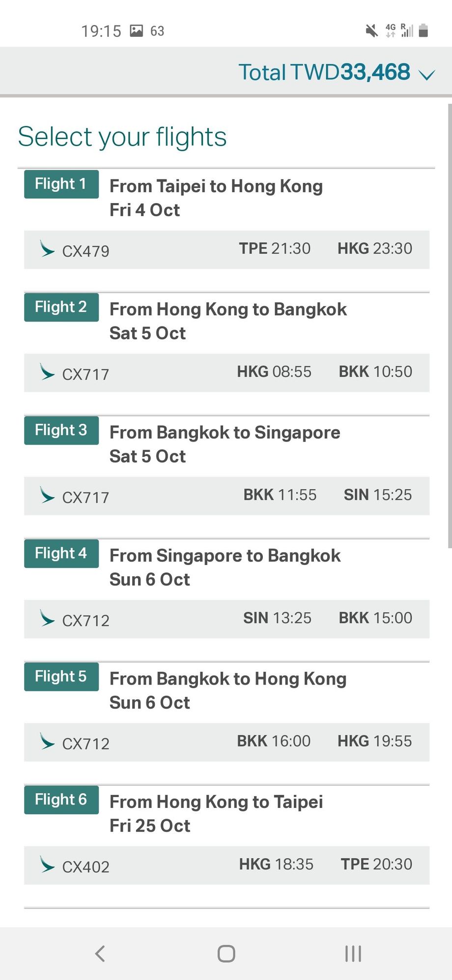The width and height of the screenshot is (452, 980).
Task: Tap the airline logo on the Hong Kong to Bangkok row
Action: pyautogui.click(x=47, y=372)
